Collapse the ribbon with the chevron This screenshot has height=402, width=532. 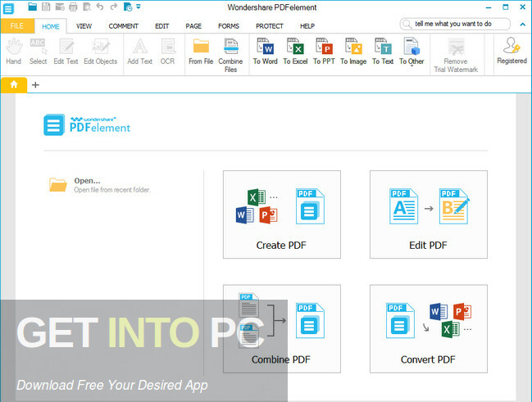(x=522, y=25)
